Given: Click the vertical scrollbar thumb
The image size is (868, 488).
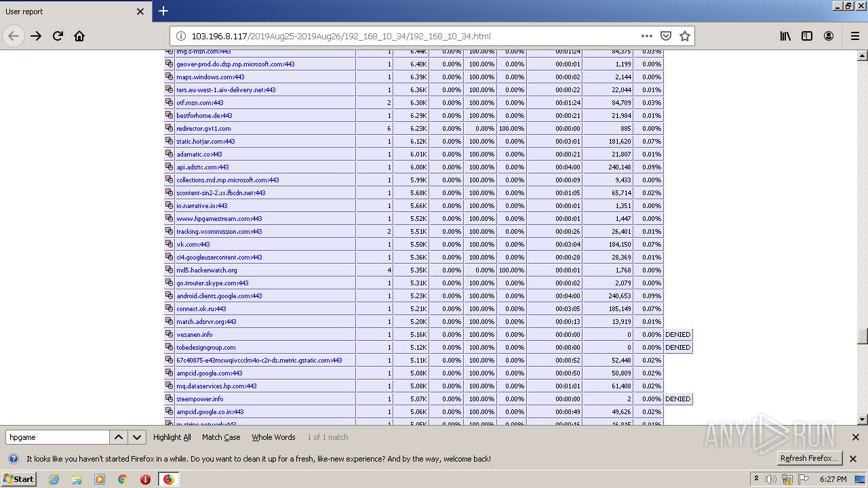Looking at the screenshot, I should 862,336.
